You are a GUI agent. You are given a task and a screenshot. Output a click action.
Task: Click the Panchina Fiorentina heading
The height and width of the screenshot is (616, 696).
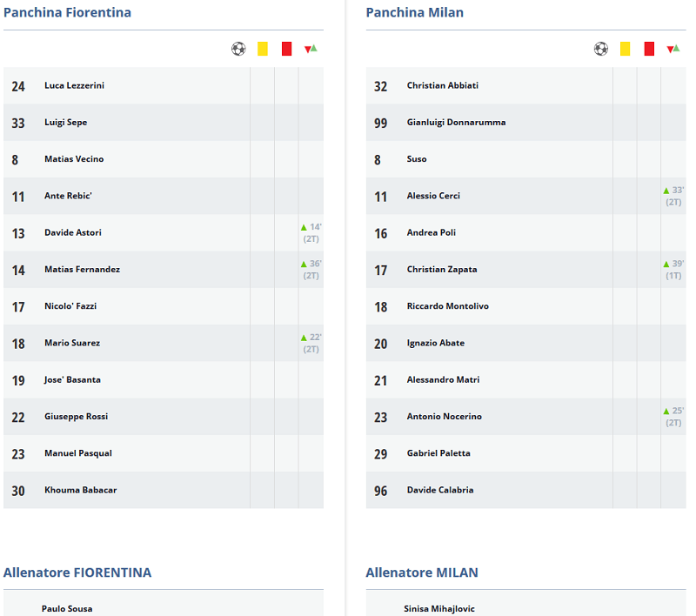[x=68, y=12]
